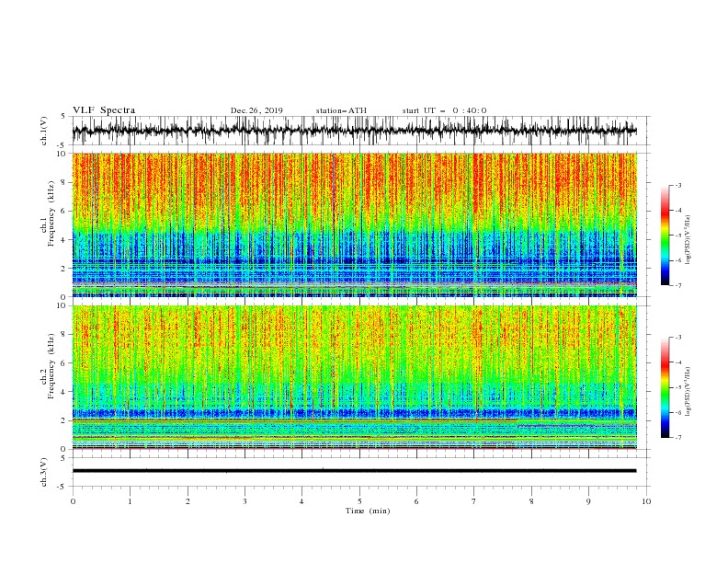728x563 pixels.
Task: Click the "8" kHz tick of ch.1 frequency axis
Action: [64, 182]
